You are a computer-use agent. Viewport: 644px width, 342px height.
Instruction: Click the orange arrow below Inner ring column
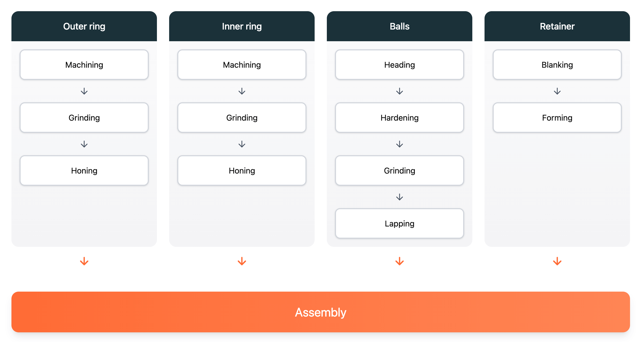[x=242, y=261]
